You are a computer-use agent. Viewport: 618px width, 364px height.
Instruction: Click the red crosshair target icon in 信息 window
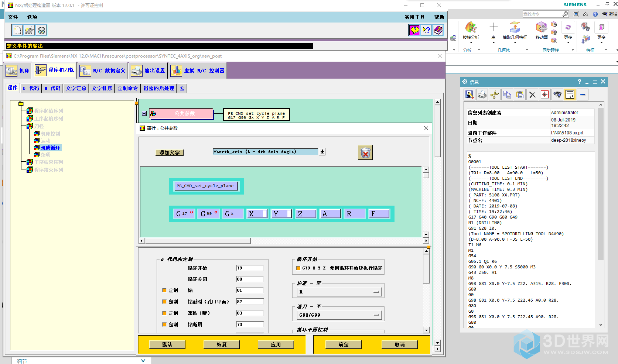pyautogui.click(x=545, y=95)
